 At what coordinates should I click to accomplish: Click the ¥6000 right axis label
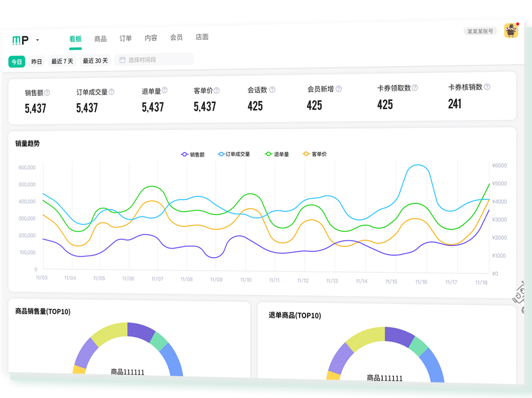point(499,166)
